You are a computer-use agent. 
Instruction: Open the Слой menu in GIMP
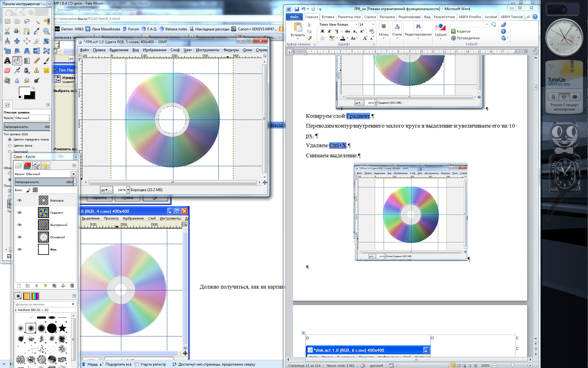tap(175, 50)
